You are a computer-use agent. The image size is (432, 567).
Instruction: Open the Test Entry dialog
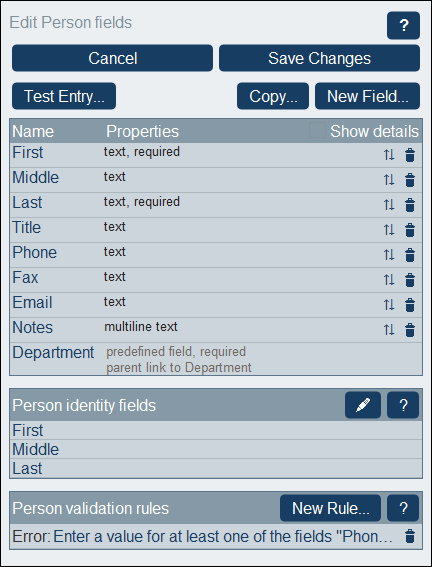tap(64, 96)
